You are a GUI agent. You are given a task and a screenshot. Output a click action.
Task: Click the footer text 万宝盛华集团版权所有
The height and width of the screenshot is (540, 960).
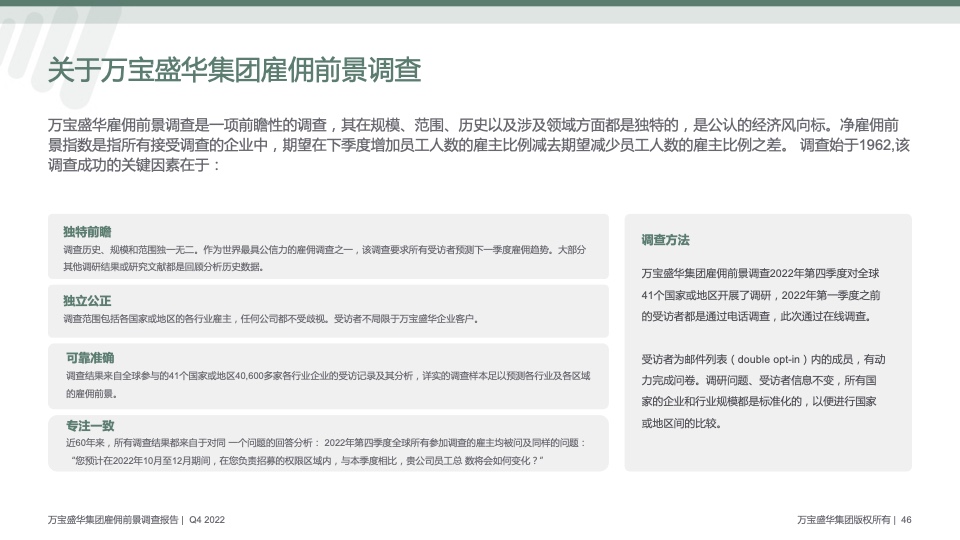pyautogui.click(x=843, y=520)
